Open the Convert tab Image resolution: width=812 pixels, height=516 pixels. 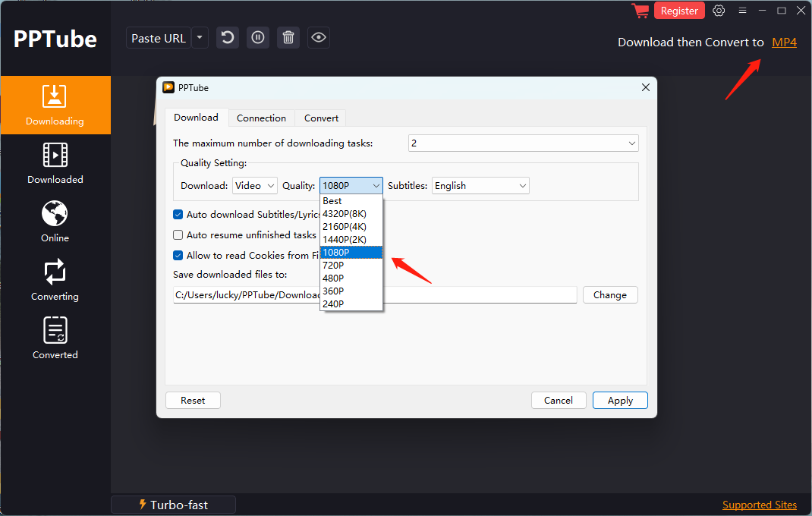(320, 118)
